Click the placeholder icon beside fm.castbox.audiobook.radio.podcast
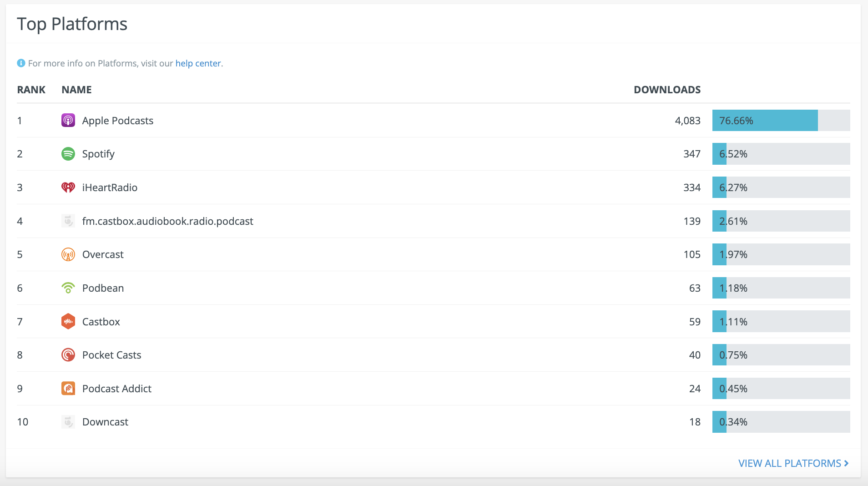Image resolution: width=868 pixels, height=486 pixels. point(68,221)
